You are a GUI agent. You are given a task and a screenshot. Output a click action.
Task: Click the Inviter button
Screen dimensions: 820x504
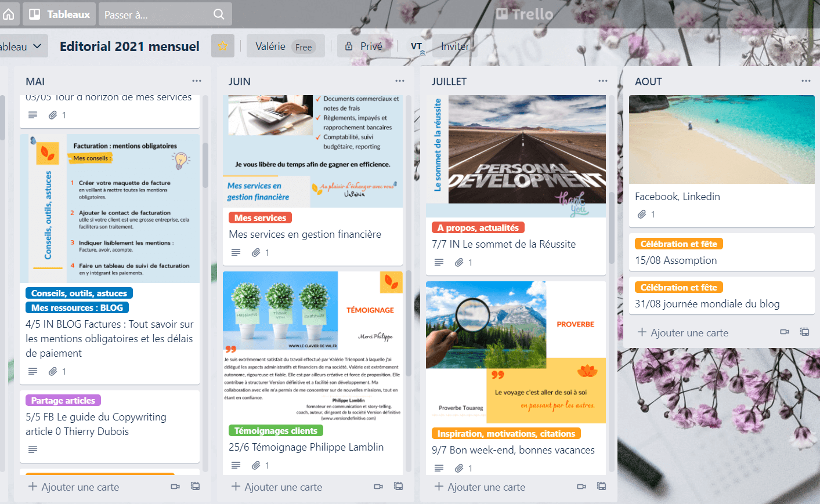coord(455,46)
